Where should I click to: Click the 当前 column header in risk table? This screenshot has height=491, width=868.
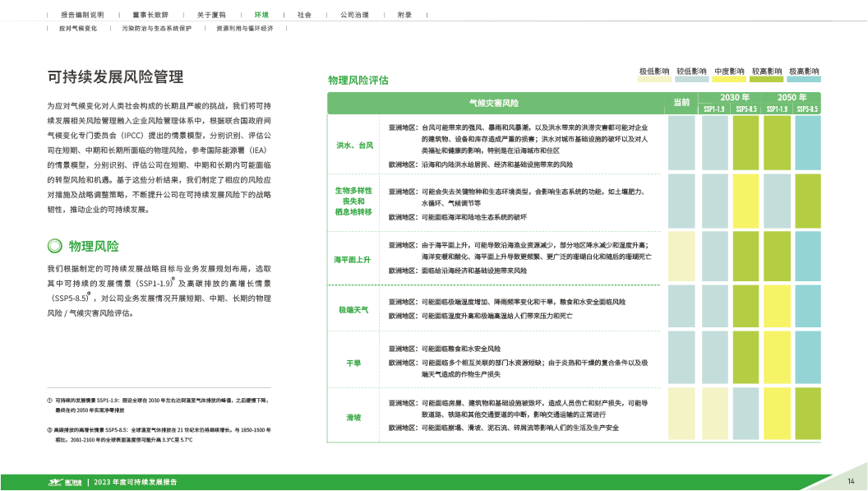[681, 103]
